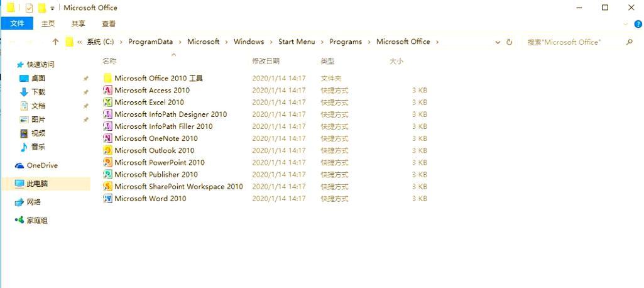Select the Microsoft Publisher 2010 icon

coord(107,174)
